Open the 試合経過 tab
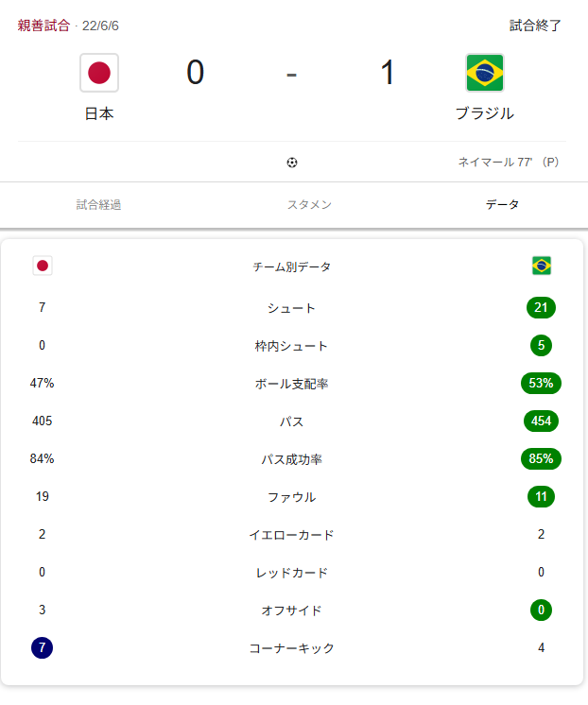Viewport: 588px width, 705px height. 98,204
